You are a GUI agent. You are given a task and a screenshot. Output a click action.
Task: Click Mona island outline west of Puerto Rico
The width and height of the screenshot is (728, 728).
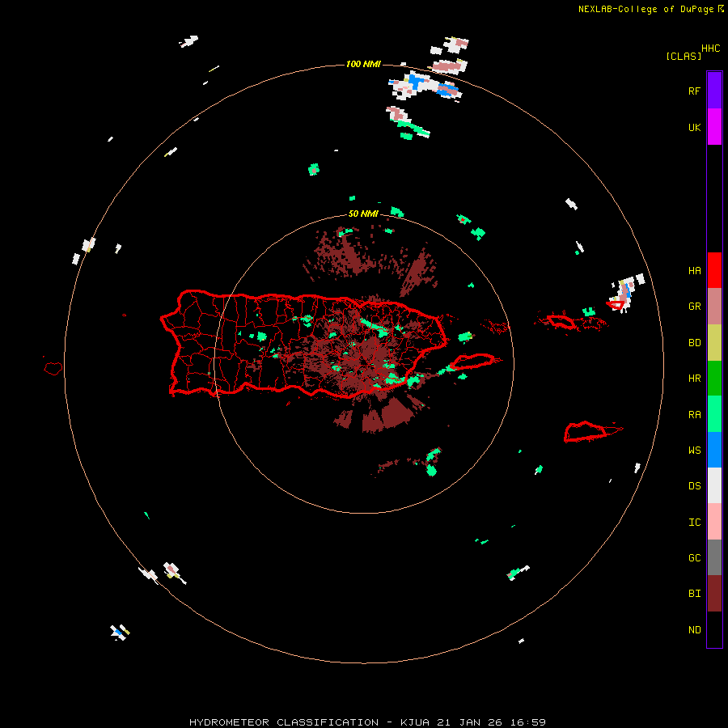[x=53, y=369]
